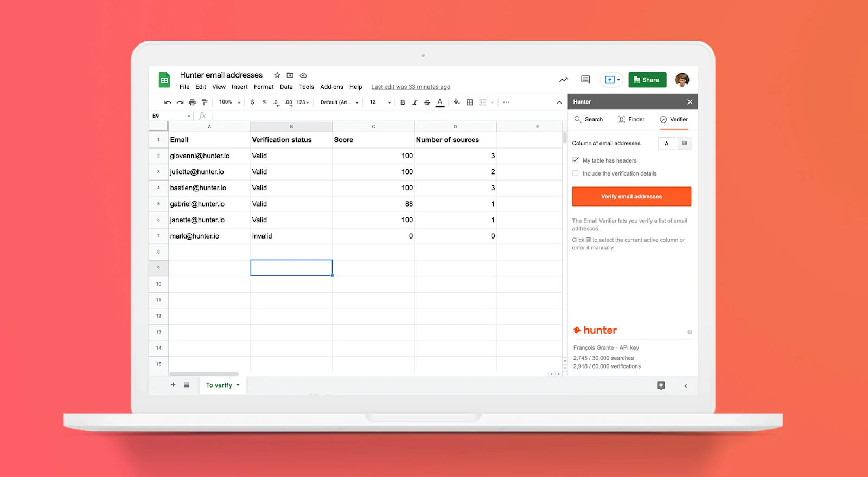Open the comment history icon

585,80
